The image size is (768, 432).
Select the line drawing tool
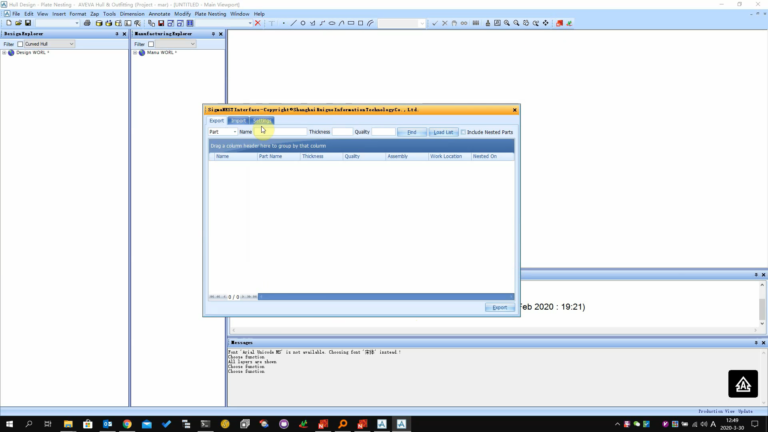[293, 23]
